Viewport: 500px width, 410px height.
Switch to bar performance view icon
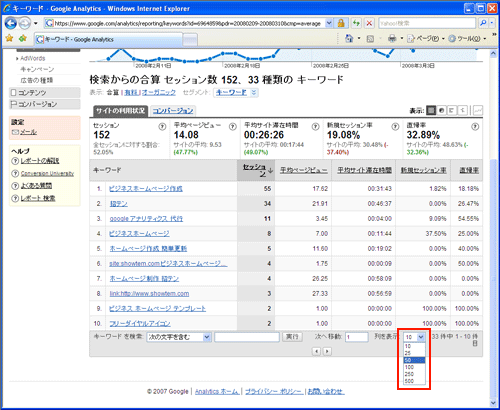pyautogui.click(x=452, y=110)
